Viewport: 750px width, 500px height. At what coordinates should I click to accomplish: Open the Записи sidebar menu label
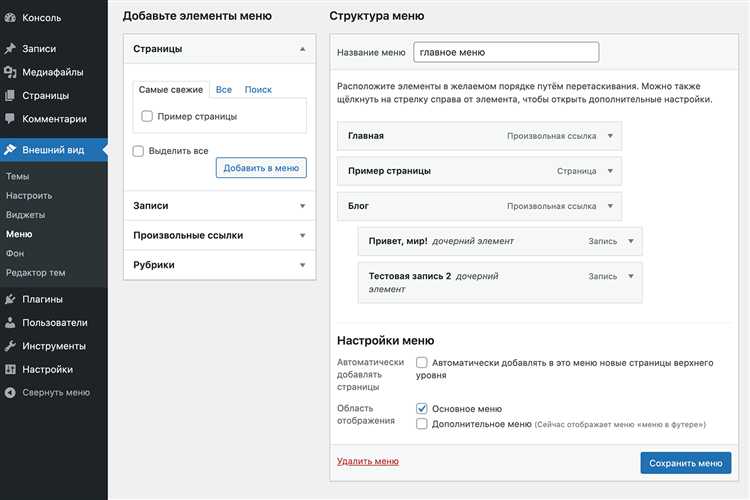pos(39,49)
